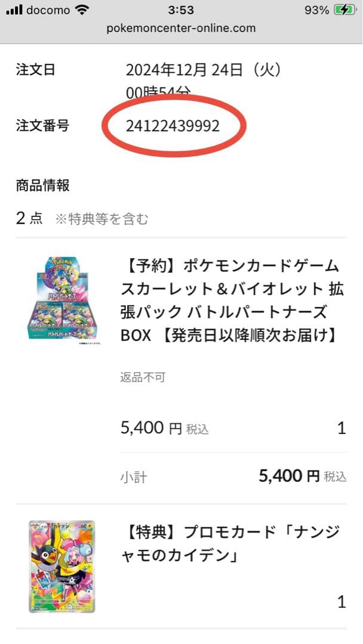Tap the pokemoncenter-online.com address bar
The image size is (363, 644).
click(181, 27)
